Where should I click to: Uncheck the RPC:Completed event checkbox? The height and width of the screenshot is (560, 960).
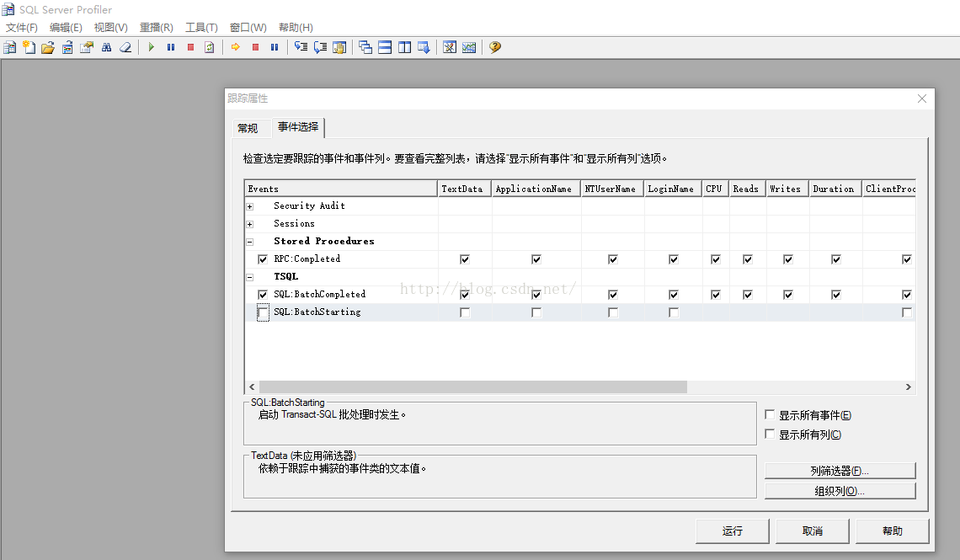click(263, 259)
